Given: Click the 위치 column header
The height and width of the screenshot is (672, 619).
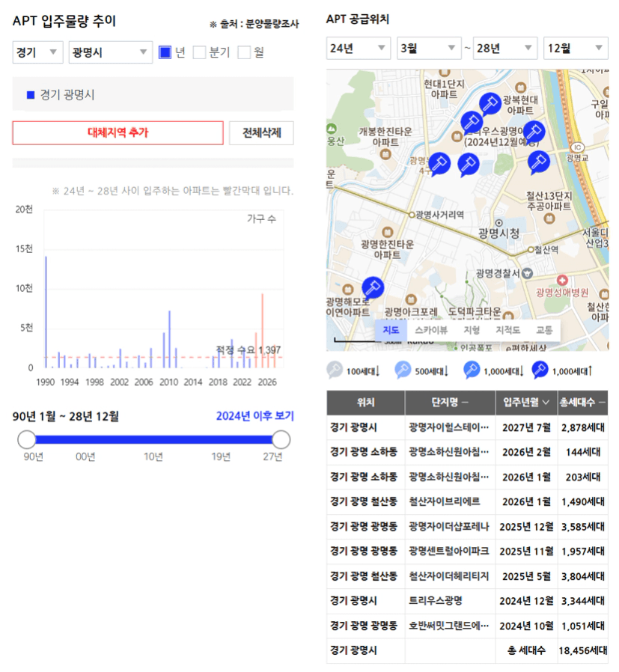Looking at the screenshot, I should (366, 403).
